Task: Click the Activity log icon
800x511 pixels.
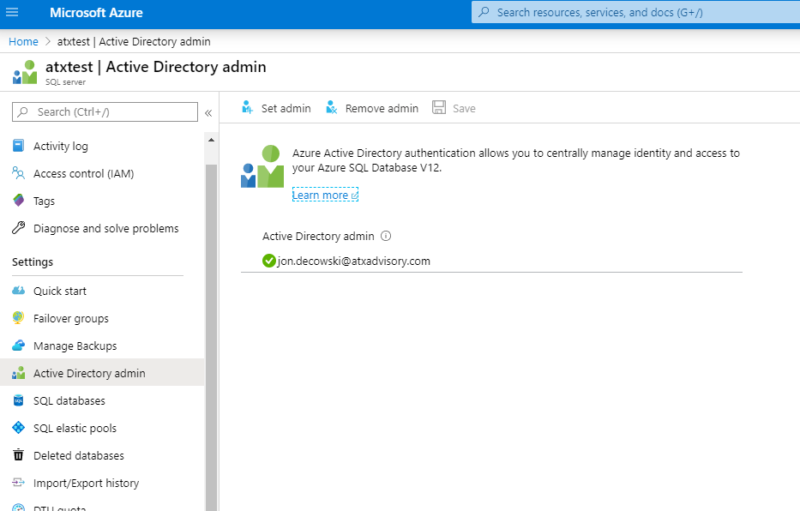Action: (x=18, y=146)
